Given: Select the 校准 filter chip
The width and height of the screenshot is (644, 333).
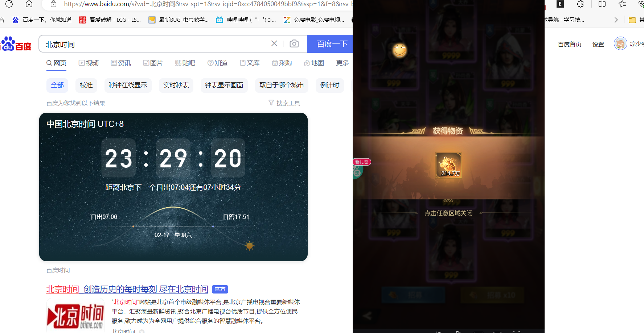Looking at the screenshot, I should [86, 85].
